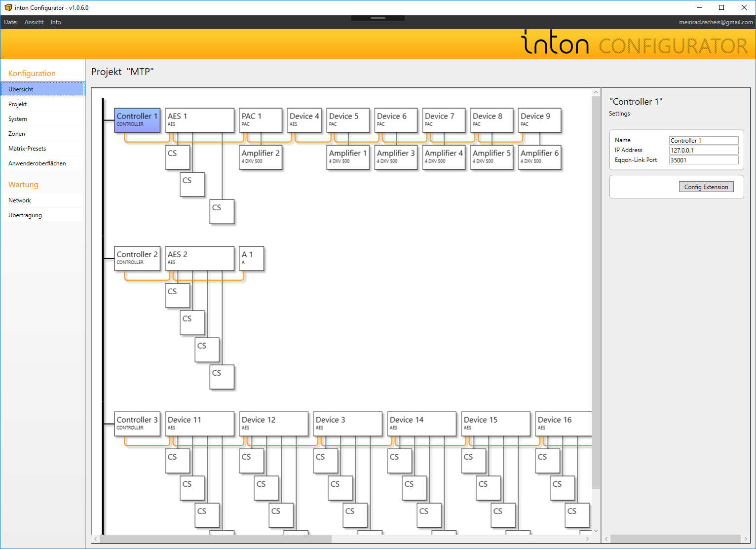756x549 pixels.
Task: Open Matrix-Presets in the sidebar
Action: (43, 149)
